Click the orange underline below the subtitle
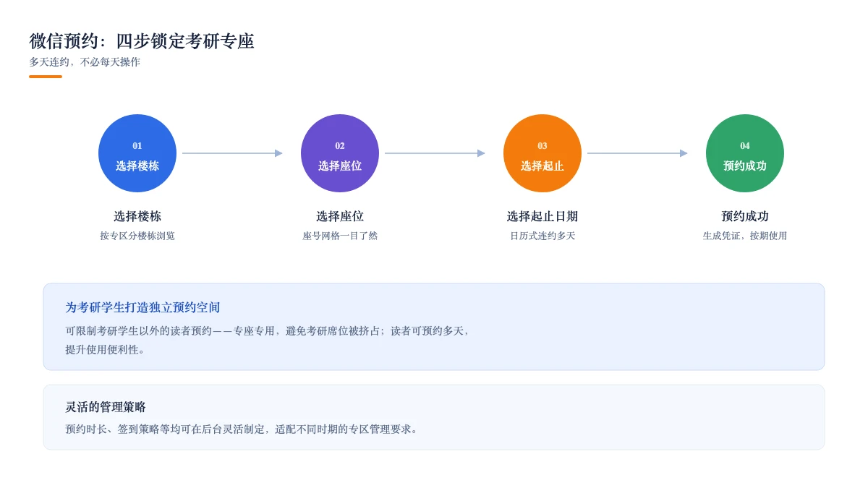The width and height of the screenshot is (868, 488). point(46,77)
